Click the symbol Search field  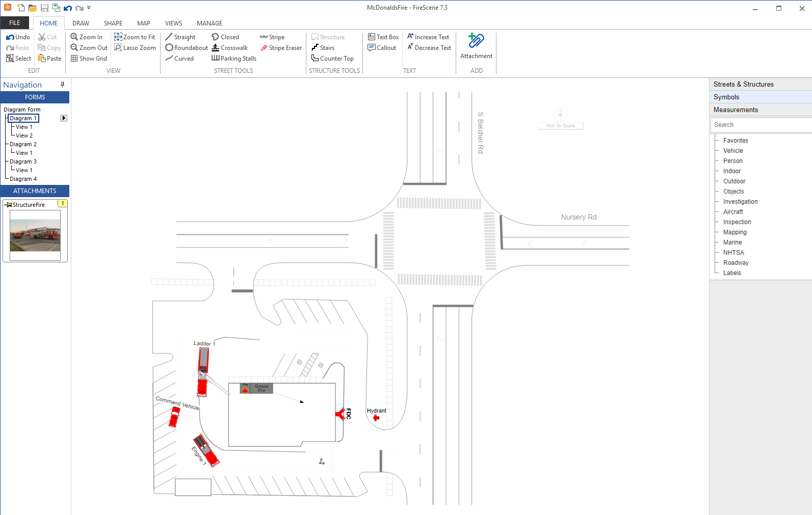click(x=762, y=125)
